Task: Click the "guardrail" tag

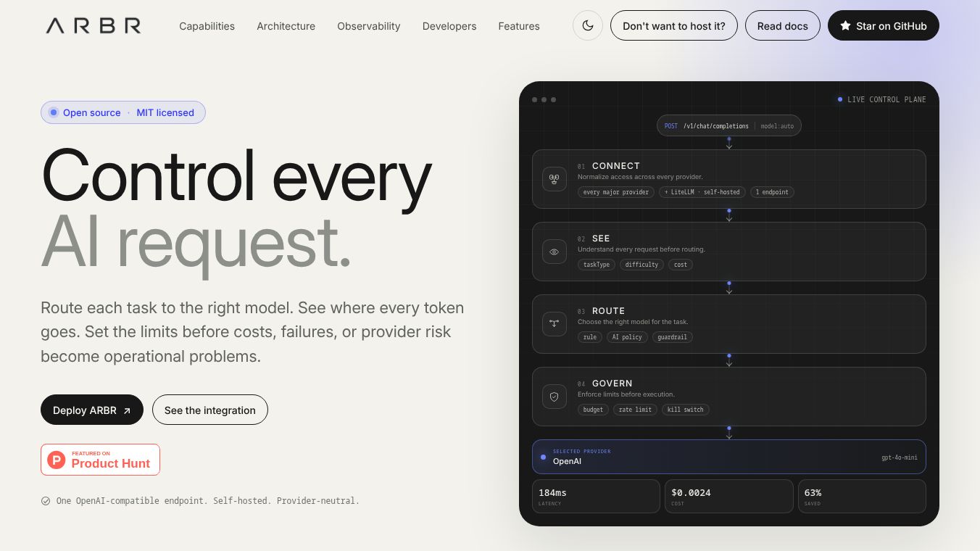Action: coord(673,337)
